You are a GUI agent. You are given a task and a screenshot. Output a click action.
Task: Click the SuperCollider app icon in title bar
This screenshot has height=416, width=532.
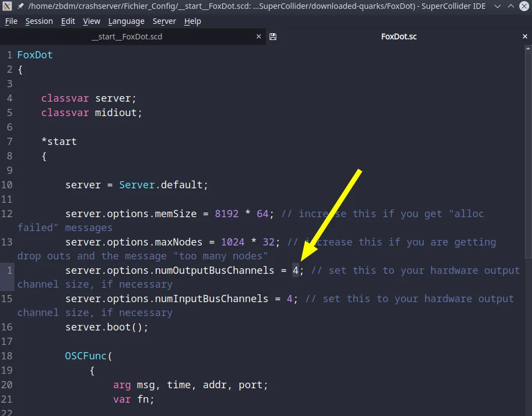point(7,6)
